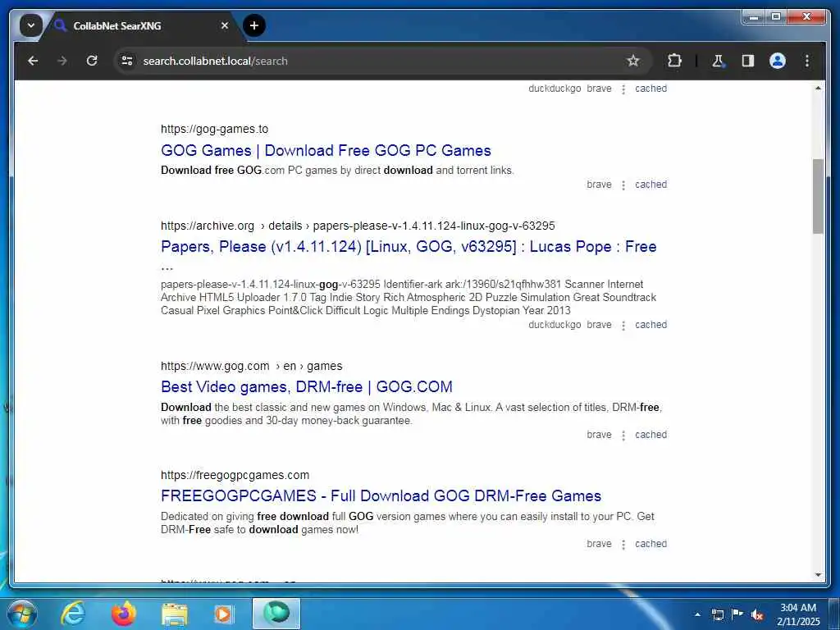Viewport: 840px width, 630px height.
Task: Select the active browser taskbar button
Action: pos(276,614)
